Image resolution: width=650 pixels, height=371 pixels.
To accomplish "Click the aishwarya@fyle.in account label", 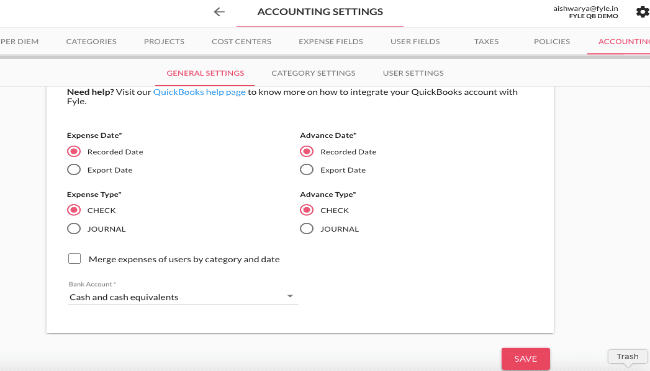I will point(585,8).
